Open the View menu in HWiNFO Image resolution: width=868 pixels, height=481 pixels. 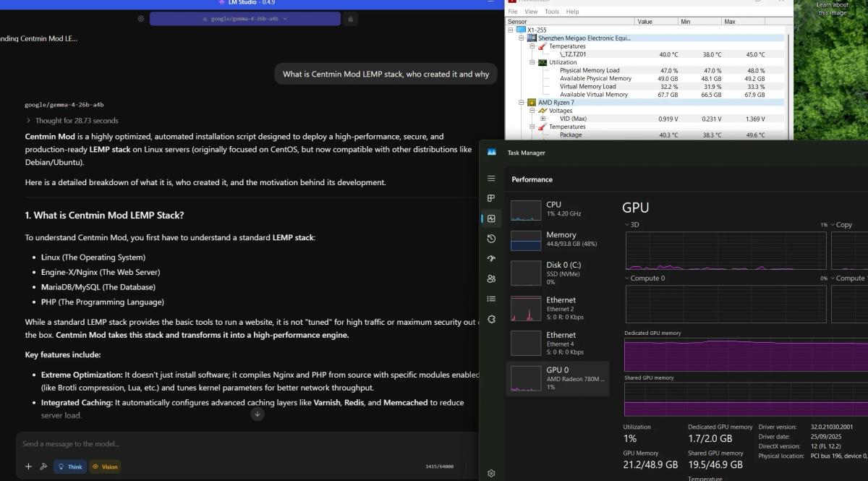click(531, 11)
